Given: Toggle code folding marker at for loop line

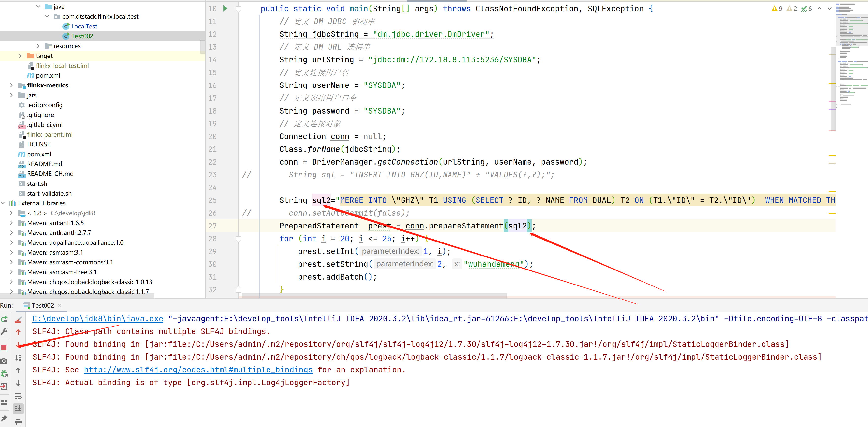Looking at the screenshot, I should (238, 239).
